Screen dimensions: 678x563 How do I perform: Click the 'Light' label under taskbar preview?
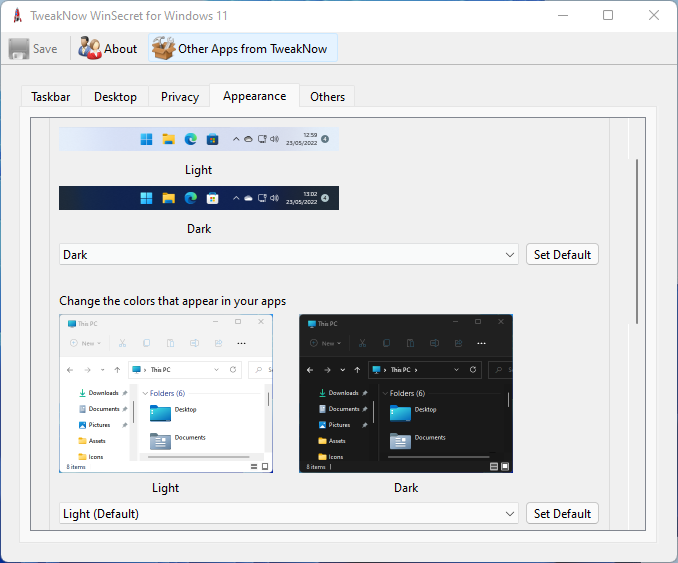click(198, 170)
